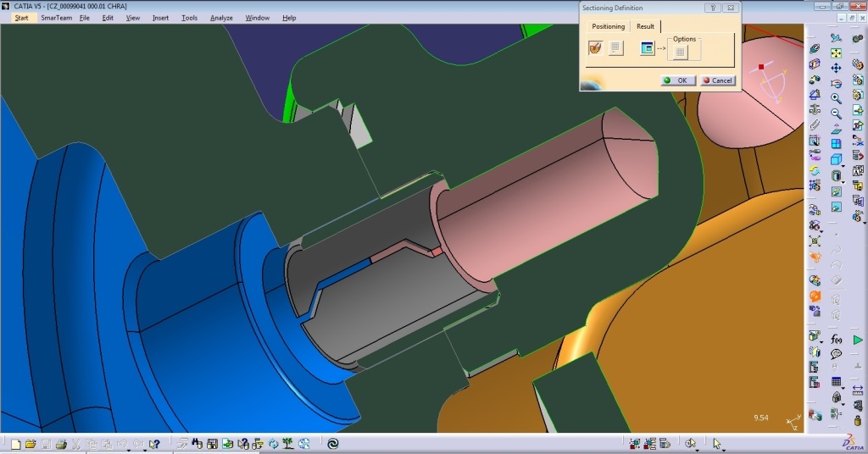Switch to the Result tab
This screenshot has height=454, width=868.
[x=645, y=26]
